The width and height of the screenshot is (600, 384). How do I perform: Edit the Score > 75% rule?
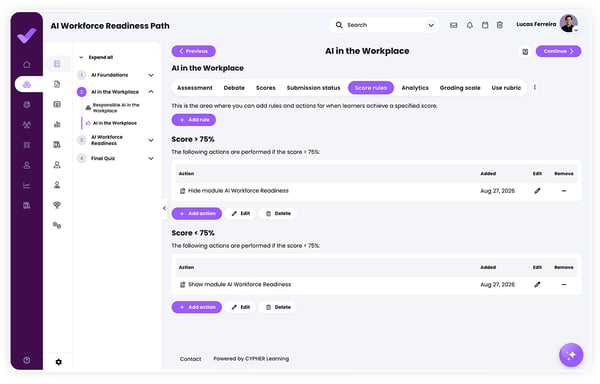[240, 213]
